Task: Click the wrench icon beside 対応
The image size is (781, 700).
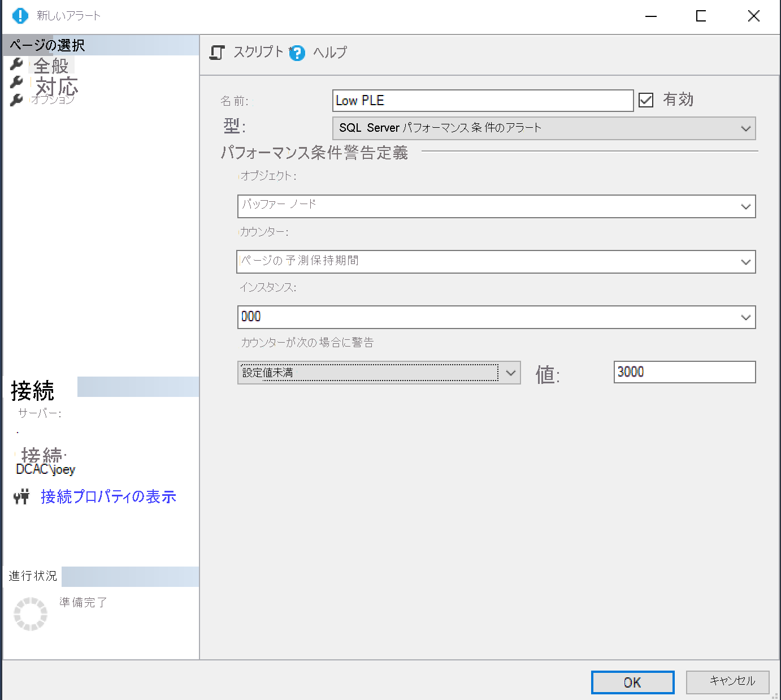Action: point(16,83)
